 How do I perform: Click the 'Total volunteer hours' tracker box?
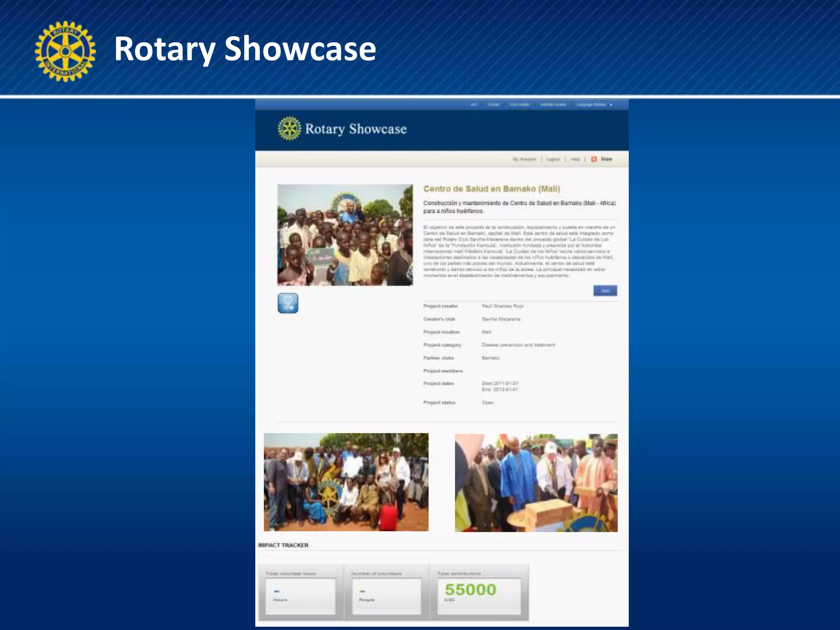(x=300, y=596)
